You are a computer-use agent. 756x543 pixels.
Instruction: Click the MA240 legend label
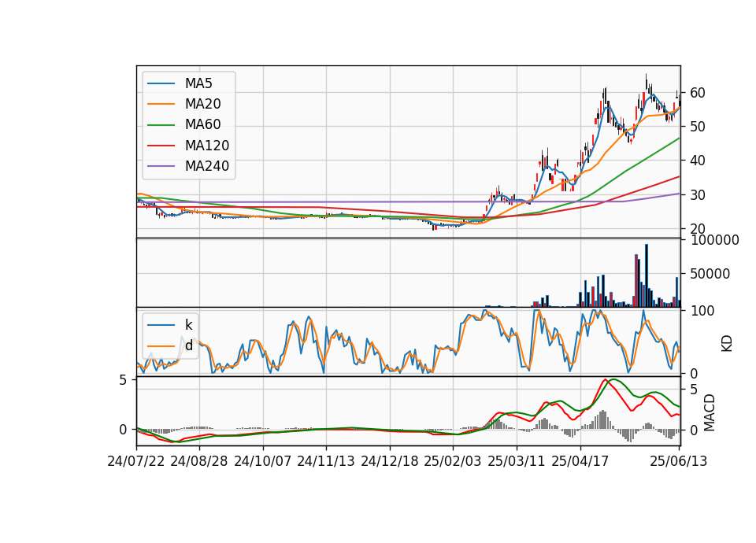(207, 166)
